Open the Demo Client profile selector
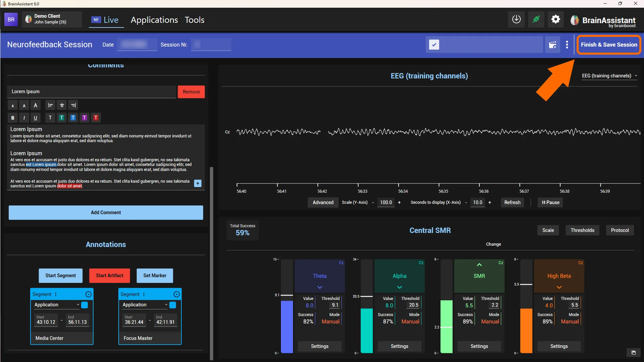The image size is (644, 362). [52, 19]
